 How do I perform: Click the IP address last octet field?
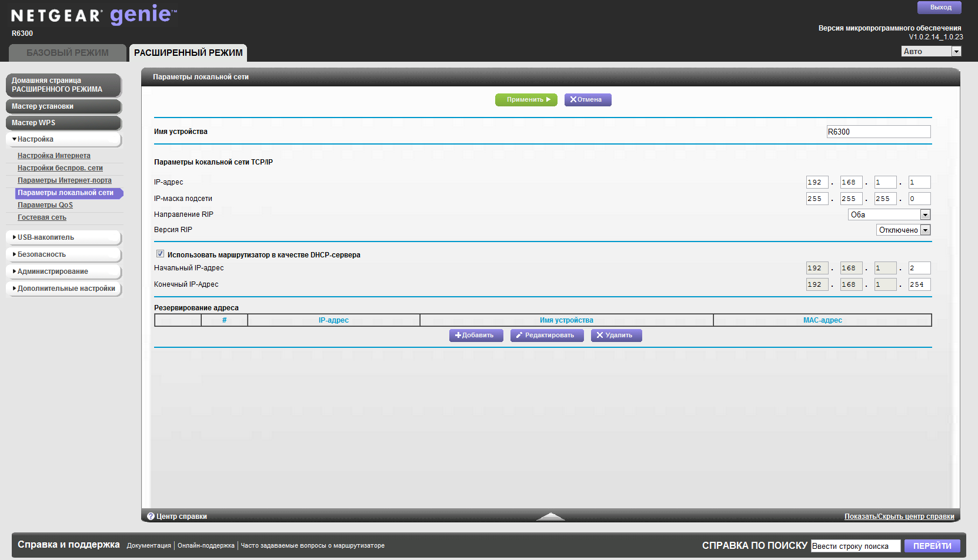click(920, 182)
